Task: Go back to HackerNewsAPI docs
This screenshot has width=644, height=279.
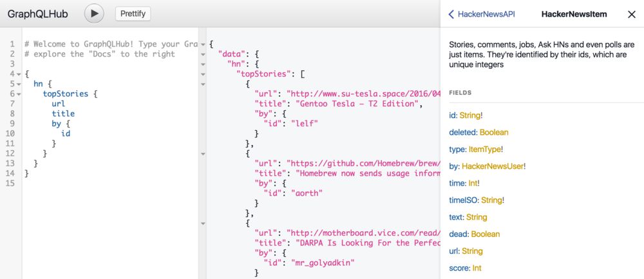Action: [x=481, y=14]
